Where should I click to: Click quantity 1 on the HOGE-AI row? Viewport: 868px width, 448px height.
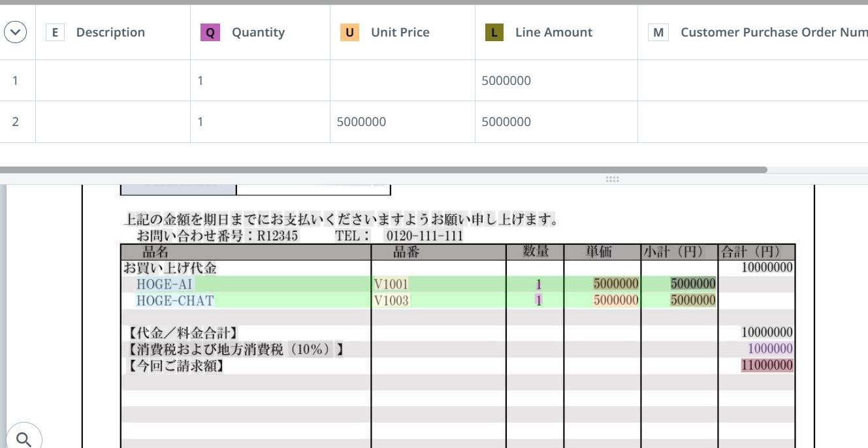539,284
